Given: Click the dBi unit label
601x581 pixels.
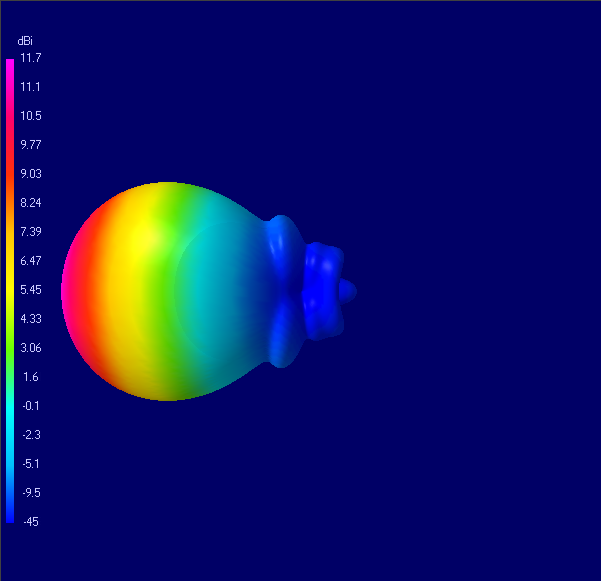Looking at the screenshot, I should point(25,41).
